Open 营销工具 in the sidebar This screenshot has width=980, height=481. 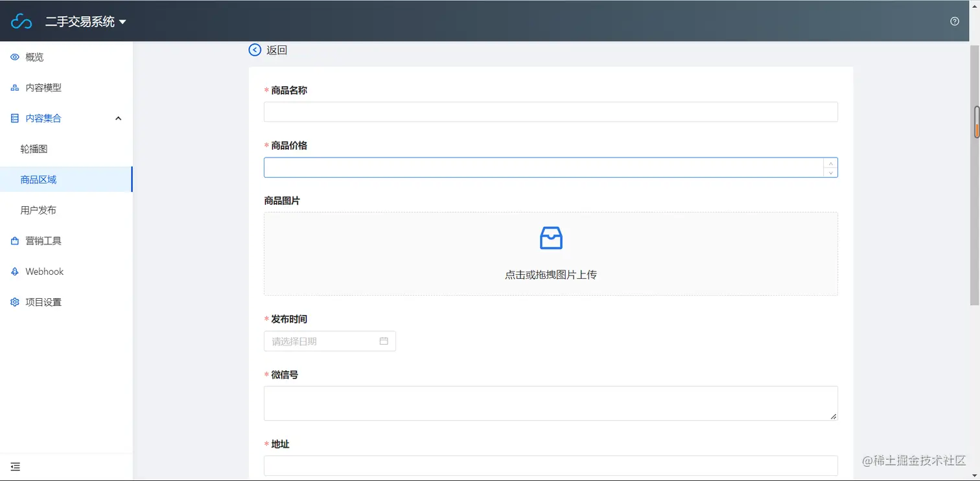pos(66,241)
